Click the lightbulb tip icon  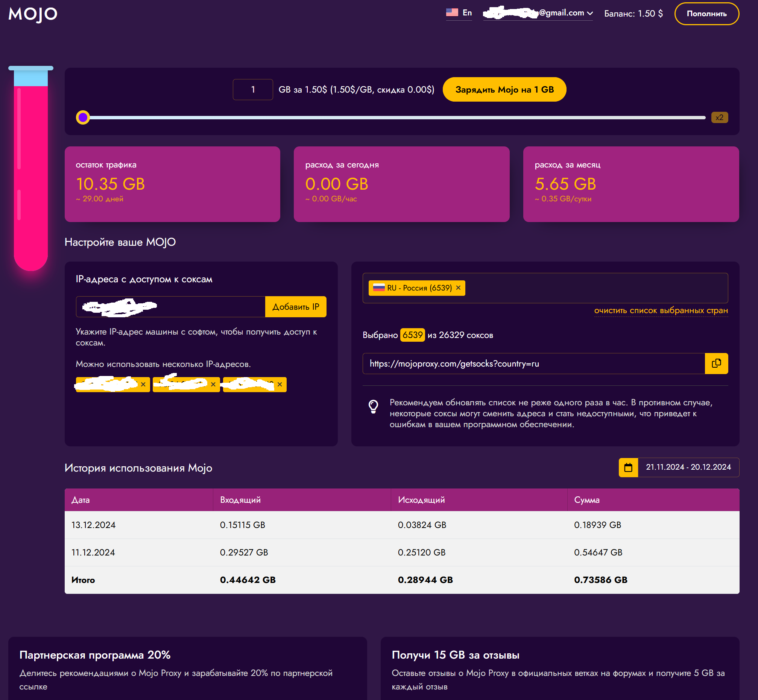(x=373, y=406)
